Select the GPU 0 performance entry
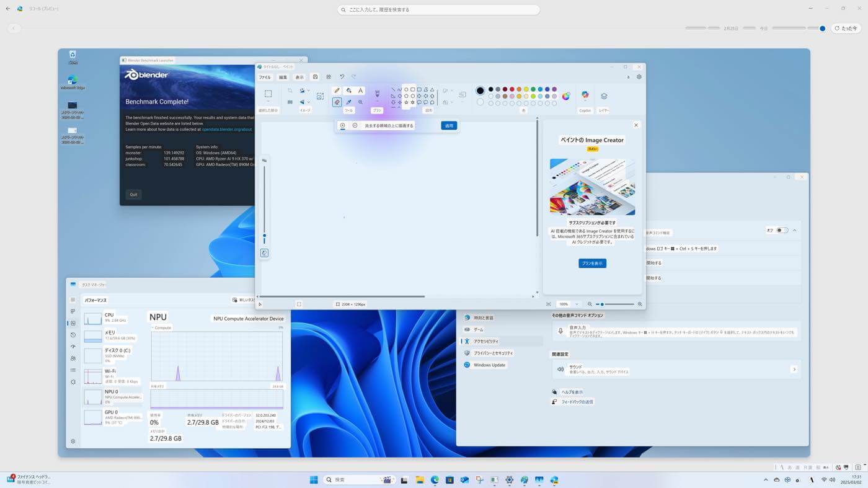 [x=113, y=417]
